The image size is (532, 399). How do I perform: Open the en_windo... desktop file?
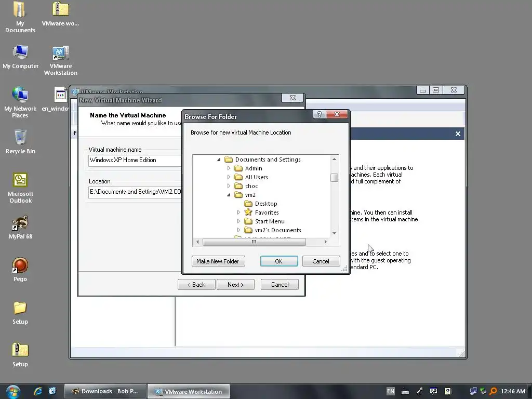55,99
